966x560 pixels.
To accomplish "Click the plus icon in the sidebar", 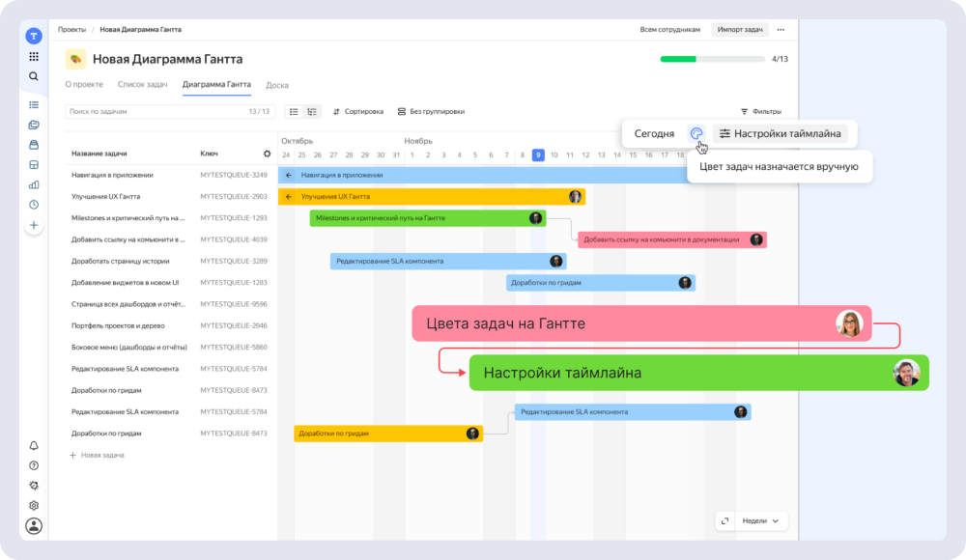I will coord(33,225).
